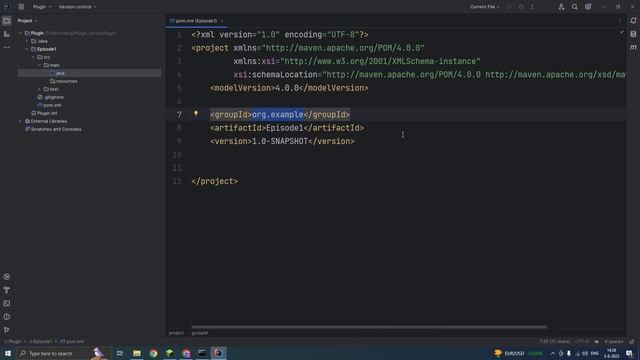Open the Structure tool window icon
Screen dimensions: 640x360
pyautogui.click(x=7, y=34)
